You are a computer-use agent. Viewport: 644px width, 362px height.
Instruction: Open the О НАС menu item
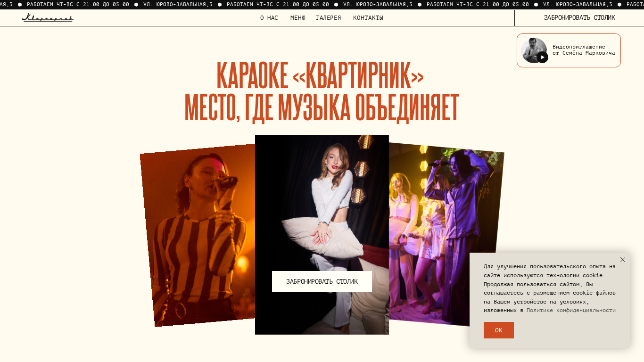pos(269,18)
